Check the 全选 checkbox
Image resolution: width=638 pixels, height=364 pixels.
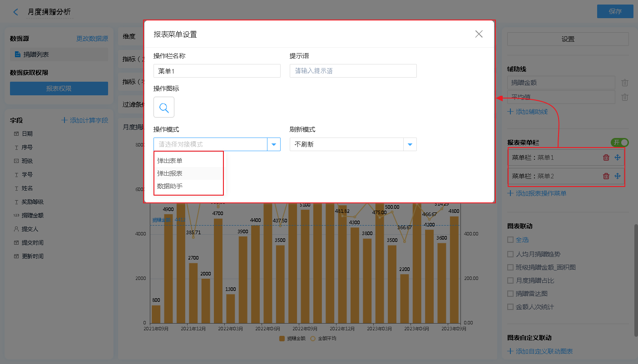[x=510, y=240]
